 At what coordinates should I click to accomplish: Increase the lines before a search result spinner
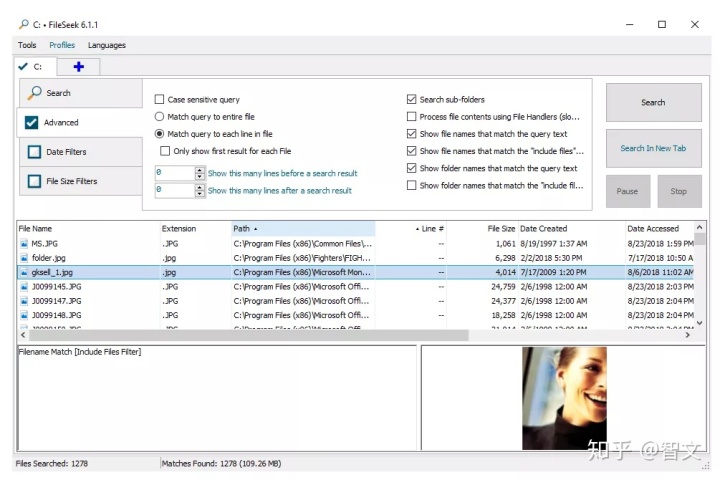[x=200, y=170]
